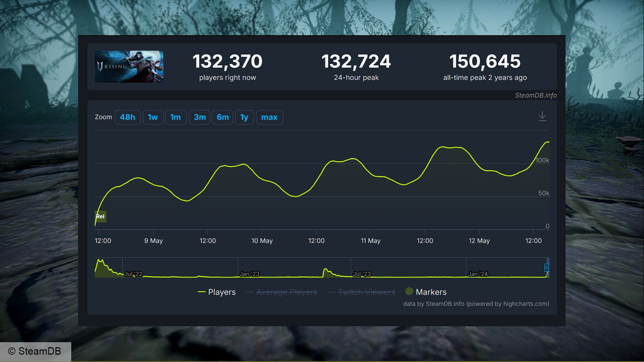The width and height of the screenshot is (644, 362).
Task: Show the max time range
Action: coord(270,117)
